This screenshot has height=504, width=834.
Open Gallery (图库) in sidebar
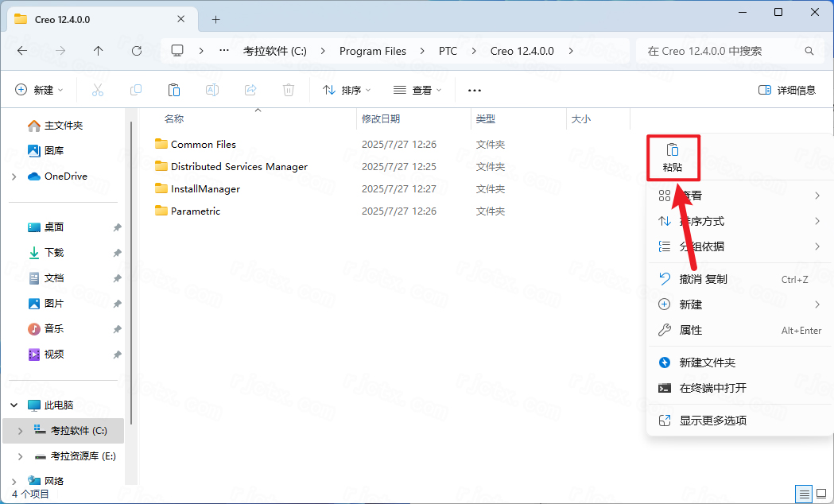tap(46, 150)
